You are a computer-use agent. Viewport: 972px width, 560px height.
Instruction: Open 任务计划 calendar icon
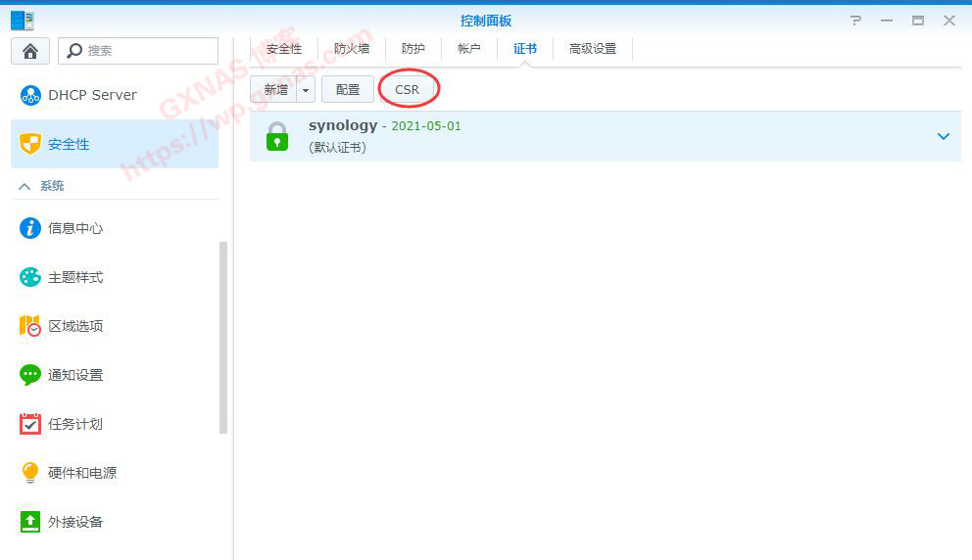(x=30, y=424)
